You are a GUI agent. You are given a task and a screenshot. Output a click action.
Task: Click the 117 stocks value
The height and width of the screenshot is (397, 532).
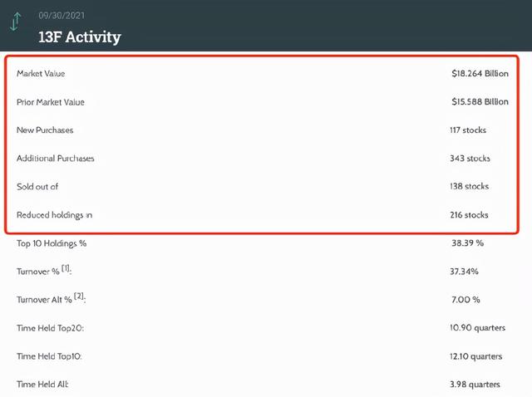[x=468, y=130]
